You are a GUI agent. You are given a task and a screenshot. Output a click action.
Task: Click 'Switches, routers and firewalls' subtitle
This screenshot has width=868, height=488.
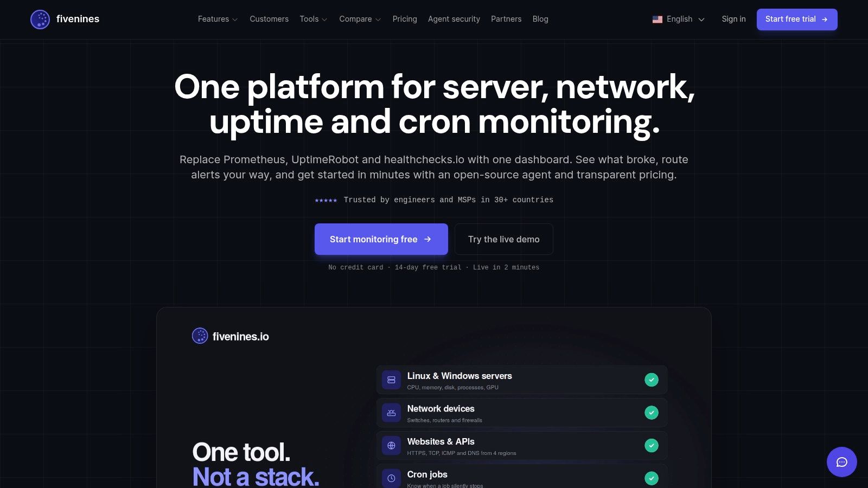pyautogui.click(x=444, y=420)
